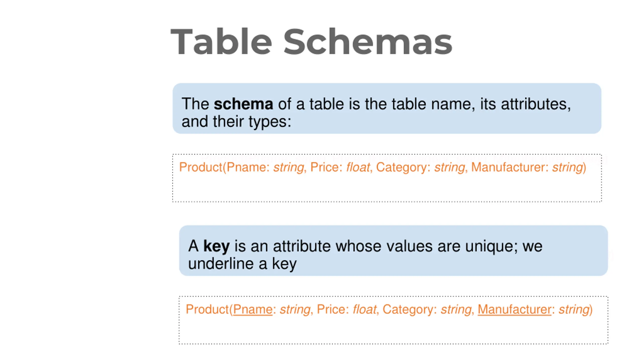Click empty area of first dotted box

pyautogui.click(x=387, y=189)
